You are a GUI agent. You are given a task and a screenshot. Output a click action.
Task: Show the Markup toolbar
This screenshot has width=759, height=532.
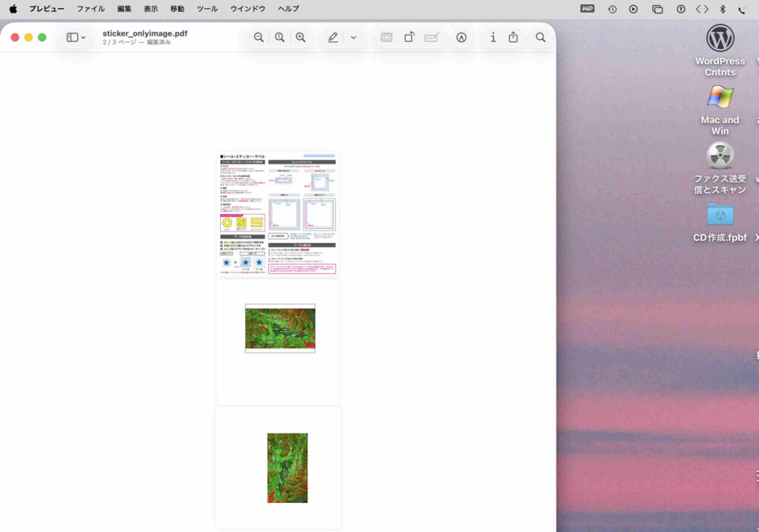461,37
